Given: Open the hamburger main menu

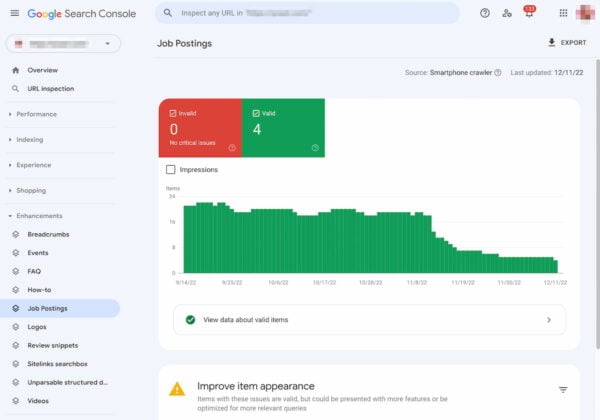Looking at the screenshot, I should pyautogui.click(x=14, y=13).
